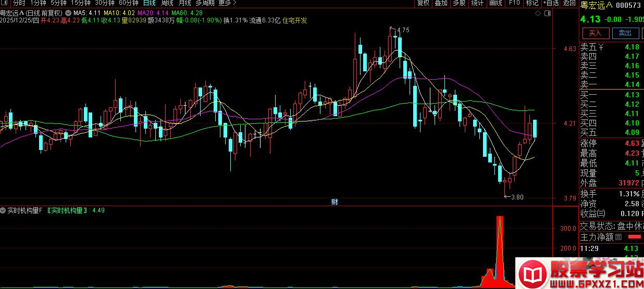Expand the main chart indicator dropdown arrow
Viewport: 644px width, 289px height.
tap(68, 12)
